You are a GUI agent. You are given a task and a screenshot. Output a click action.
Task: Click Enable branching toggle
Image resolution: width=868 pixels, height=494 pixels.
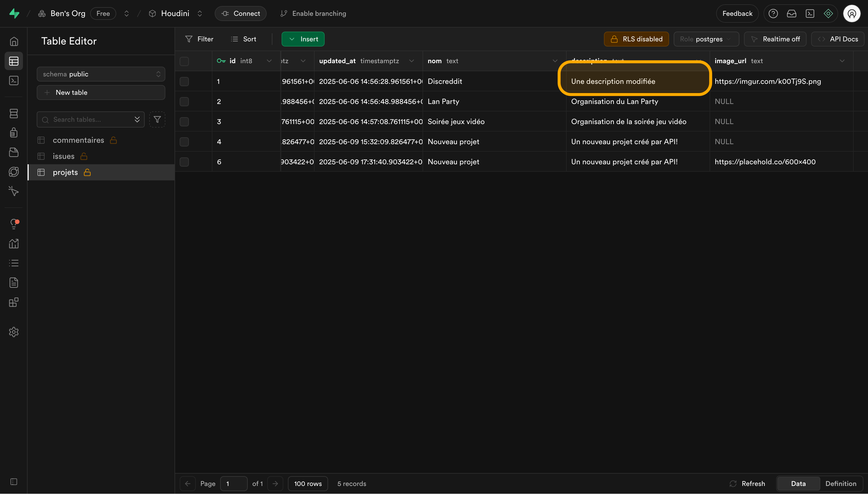[313, 13]
